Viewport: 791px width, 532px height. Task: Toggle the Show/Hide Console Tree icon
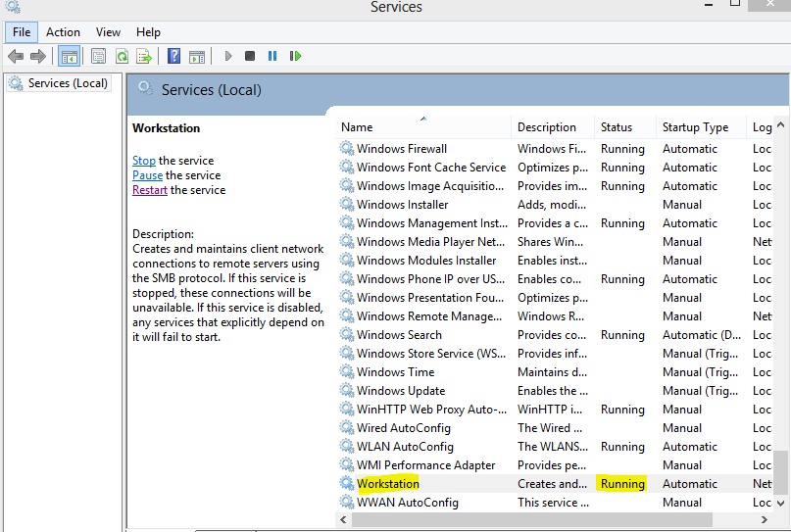pyautogui.click(x=70, y=56)
